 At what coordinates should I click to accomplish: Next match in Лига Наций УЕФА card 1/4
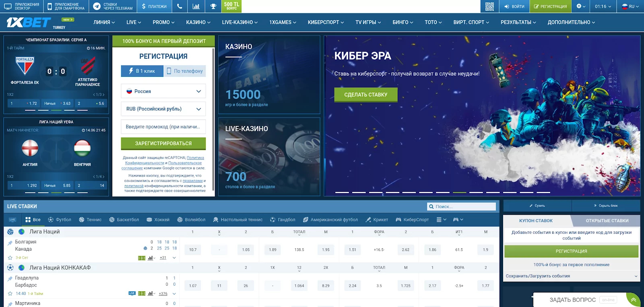click(x=103, y=177)
